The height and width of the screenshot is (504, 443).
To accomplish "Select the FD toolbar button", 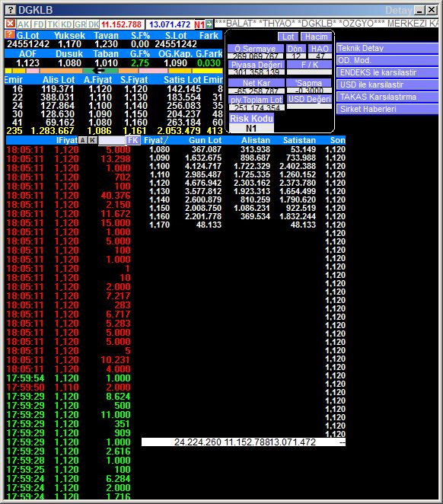I will coord(39,24).
